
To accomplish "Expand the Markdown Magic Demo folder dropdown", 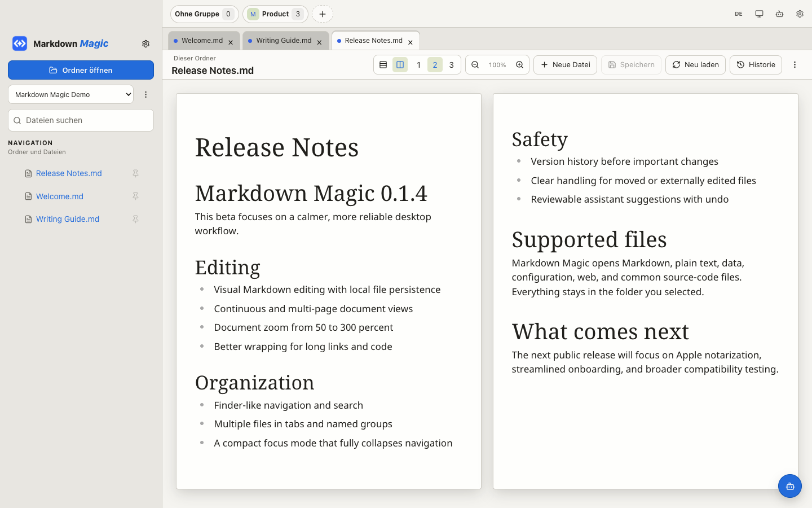I will coord(70,94).
